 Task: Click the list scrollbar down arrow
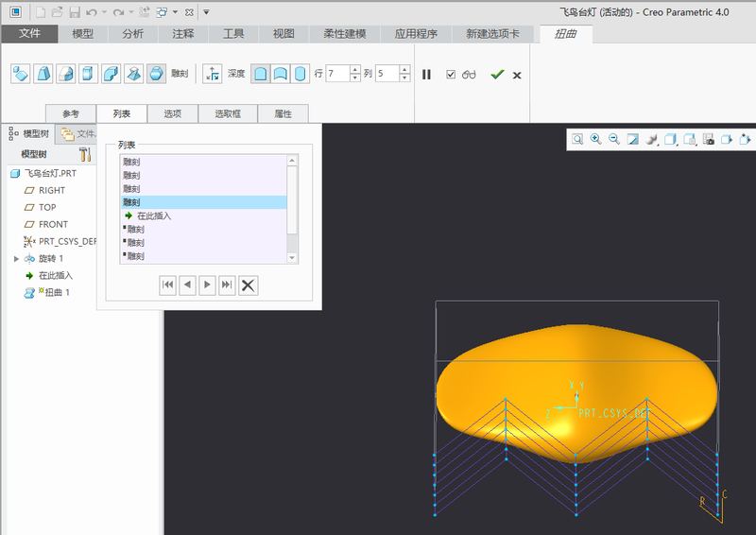(292, 258)
